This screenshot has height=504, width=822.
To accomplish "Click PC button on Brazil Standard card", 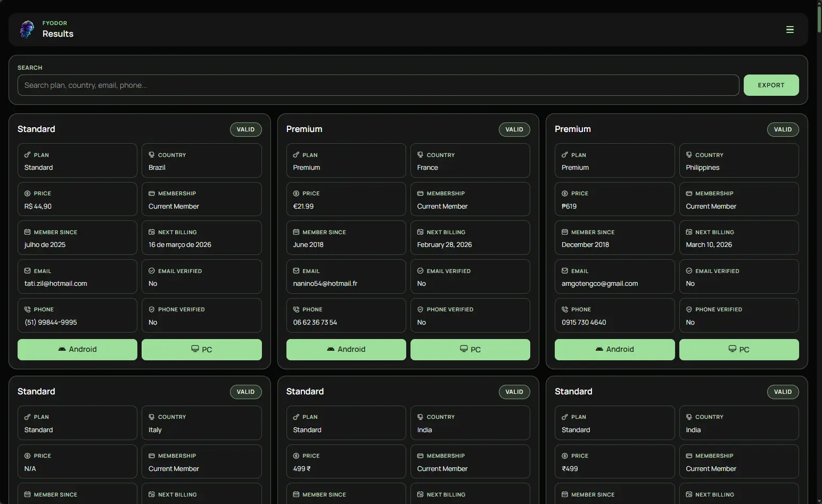I will click(x=202, y=350).
